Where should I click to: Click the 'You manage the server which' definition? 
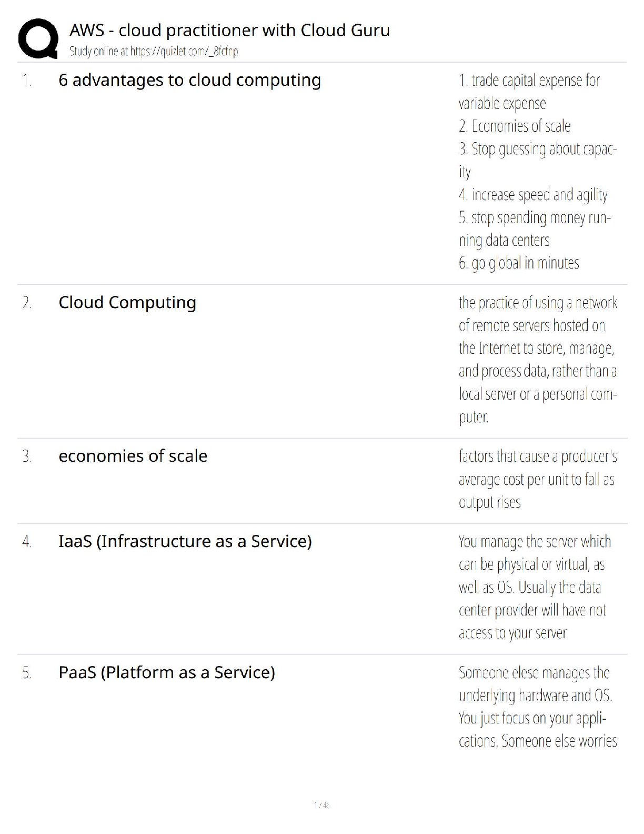coord(535,542)
